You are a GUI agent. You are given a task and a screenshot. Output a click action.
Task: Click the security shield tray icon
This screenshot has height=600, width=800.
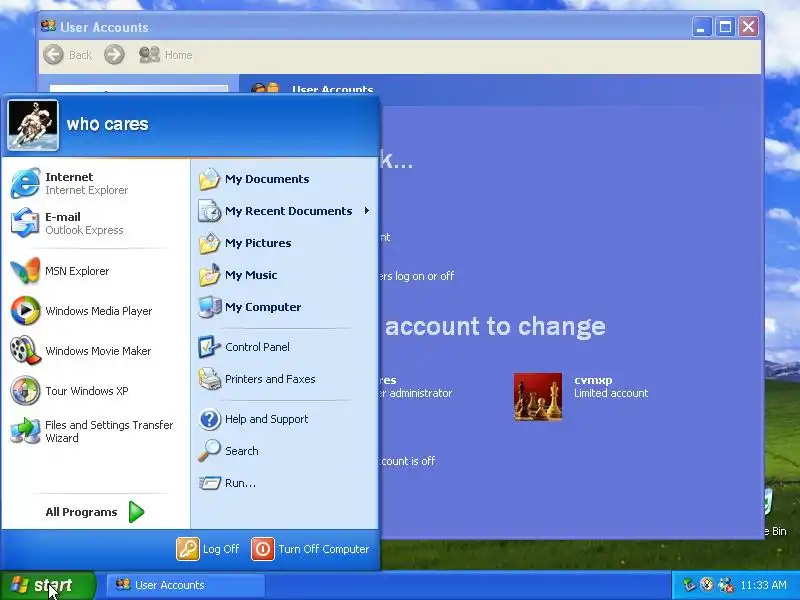[x=707, y=584]
